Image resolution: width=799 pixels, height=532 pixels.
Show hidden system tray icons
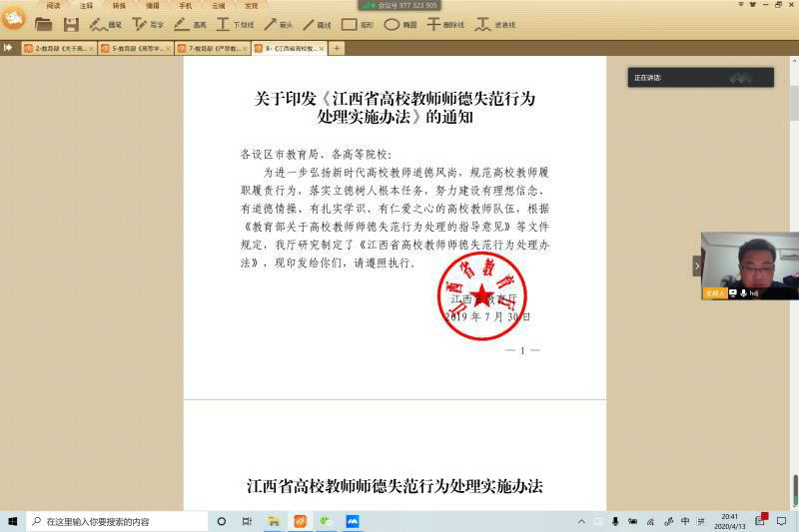point(581,521)
